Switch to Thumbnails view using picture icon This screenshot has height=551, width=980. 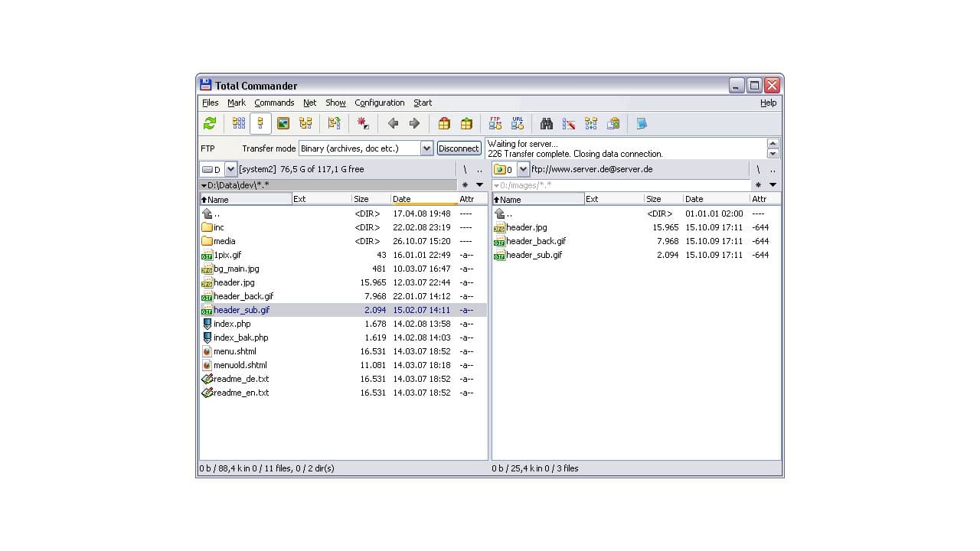pyautogui.click(x=282, y=123)
